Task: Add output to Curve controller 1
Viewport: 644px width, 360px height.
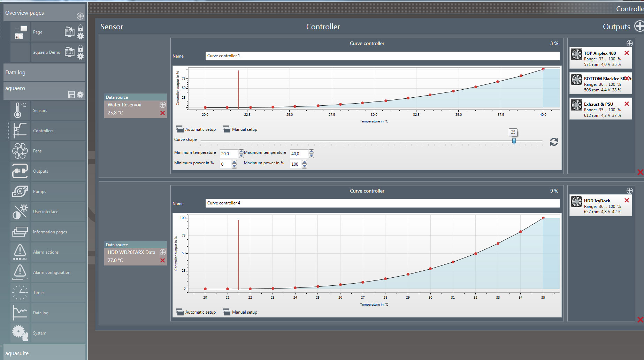Action: (629, 43)
